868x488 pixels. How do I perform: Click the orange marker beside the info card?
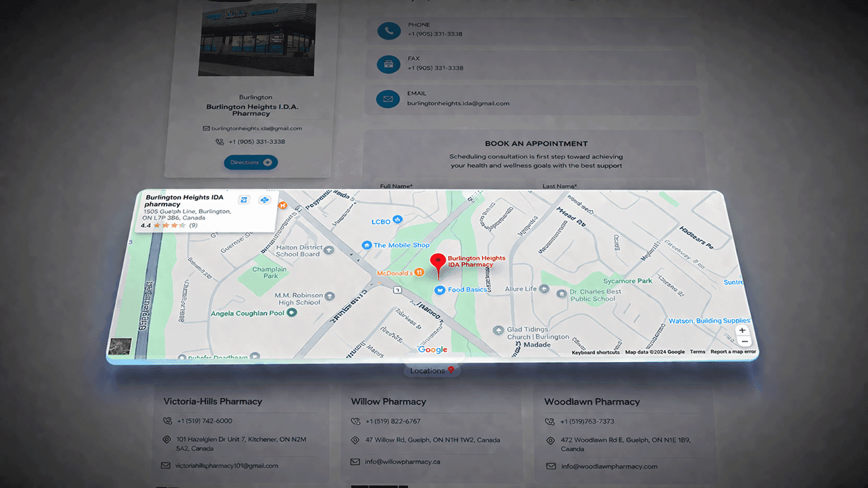pyautogui.click(x=283, y=206)
